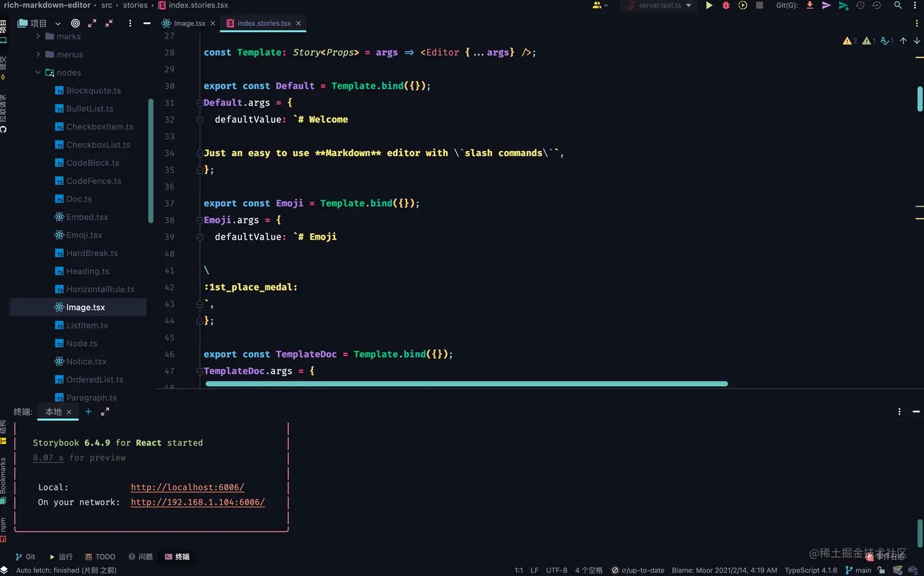Open the 运行 tool window
The height and width of the screenshot is (576, 924).
[x=61, y=557]
